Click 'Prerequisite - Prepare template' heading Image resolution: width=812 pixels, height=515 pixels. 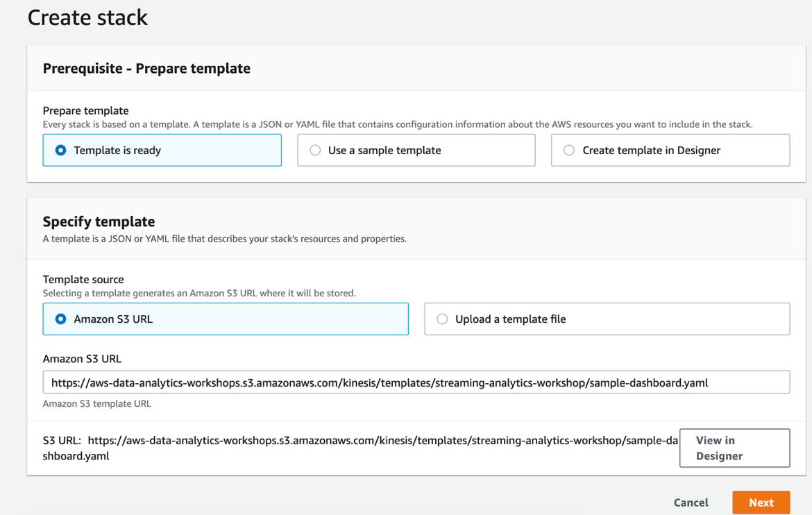[146, 69]
